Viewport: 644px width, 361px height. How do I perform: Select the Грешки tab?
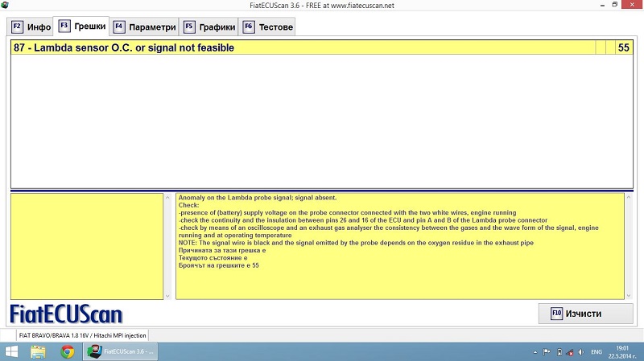pyautogui.click(x=81, y=27)
